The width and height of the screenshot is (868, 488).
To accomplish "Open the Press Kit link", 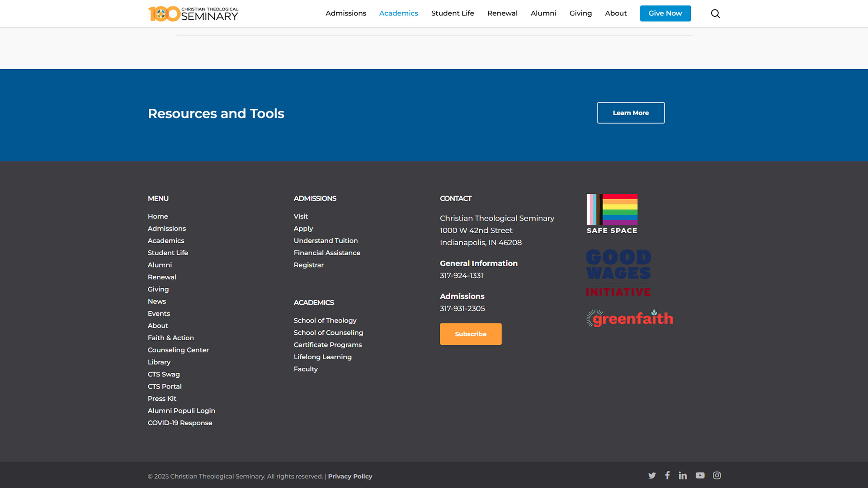I will click(162, 399).
